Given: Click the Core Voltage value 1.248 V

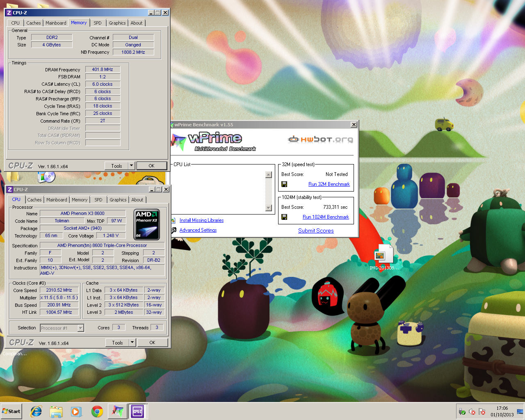Looking at the screenshot, I should (111, 235).
